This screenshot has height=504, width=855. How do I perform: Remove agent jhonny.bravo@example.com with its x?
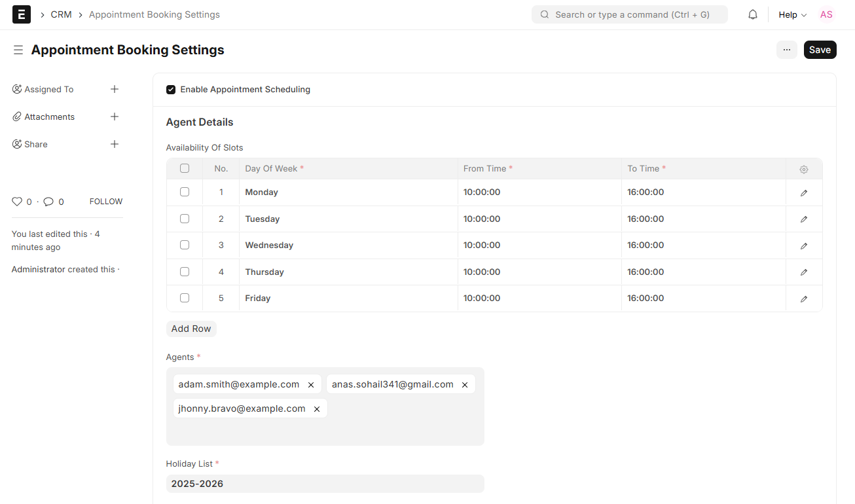click(317, 409)
